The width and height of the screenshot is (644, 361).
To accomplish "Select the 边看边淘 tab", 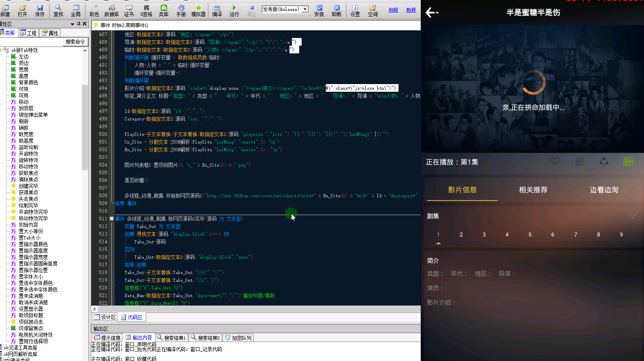I will coord(604,190).
